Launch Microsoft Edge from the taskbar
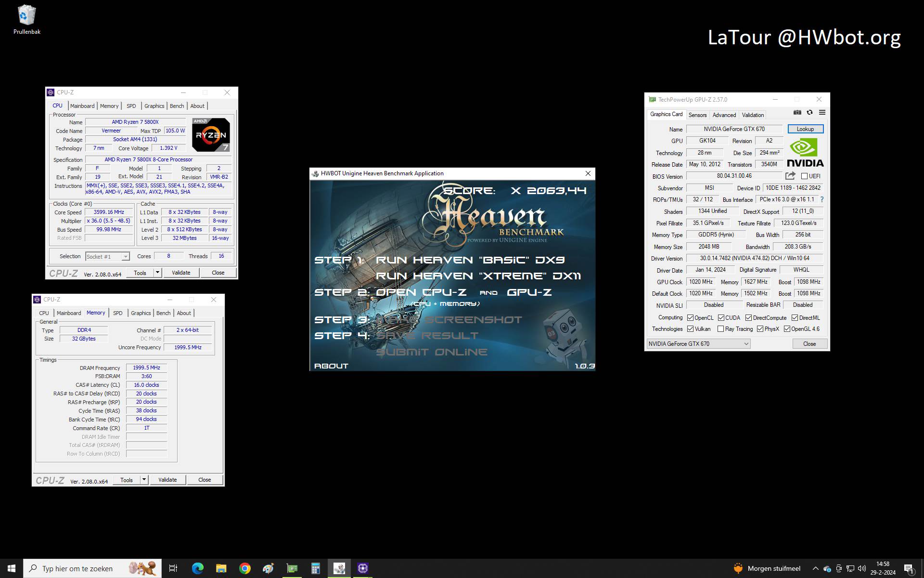 197,568
